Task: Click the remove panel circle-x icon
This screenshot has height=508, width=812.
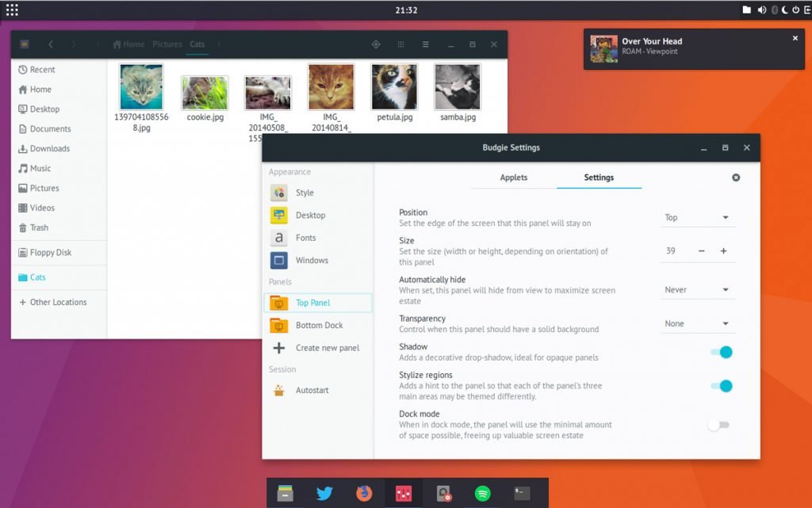Action: tap(736, 178)
